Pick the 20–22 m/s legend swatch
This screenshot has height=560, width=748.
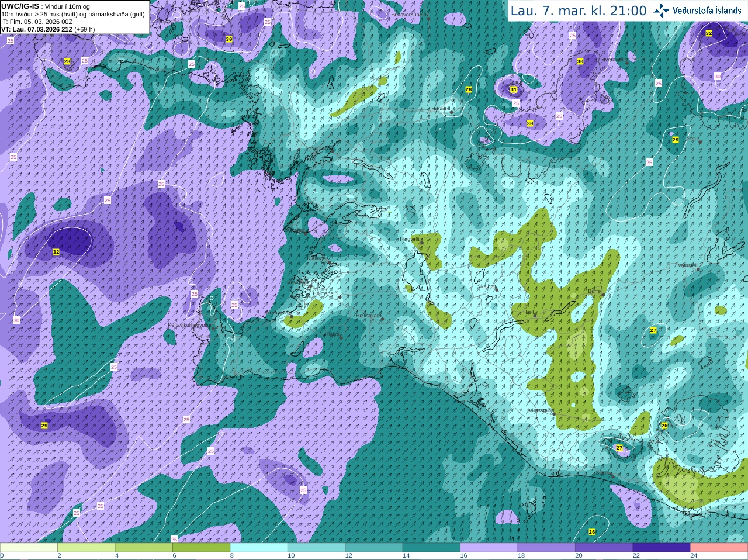point(604,548)
